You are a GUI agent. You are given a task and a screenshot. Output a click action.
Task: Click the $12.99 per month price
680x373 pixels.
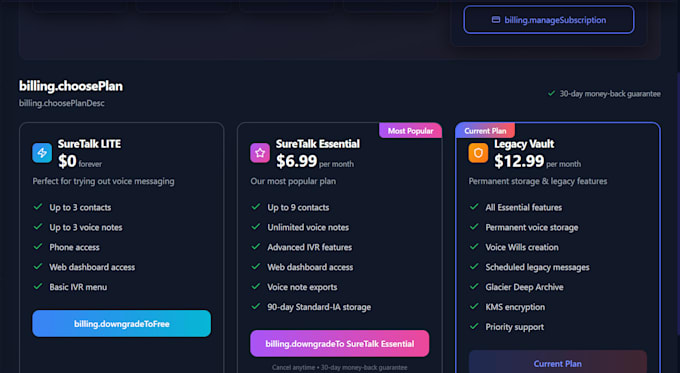point(537,162)
